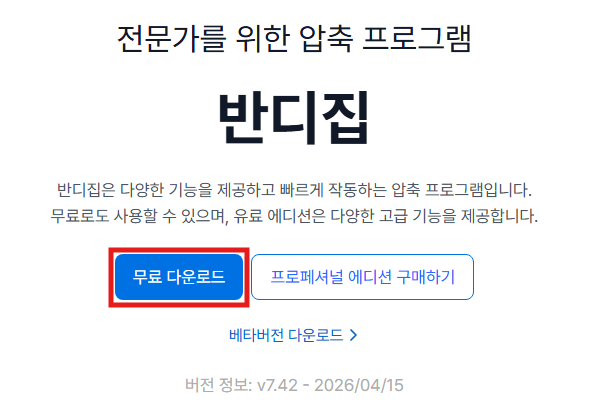Click the 고급 기능을 제공합니다 phrase
Image resolution: width=602 pixels, height=417 pixels.
pyautogui.click(x=458, y=216)
